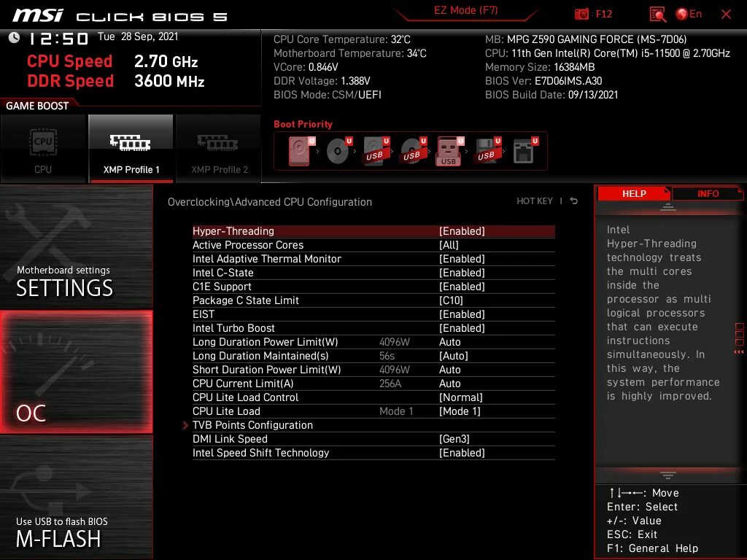This screenshot has height=560, width=747.
Task: Select the USB floppy boot device icon
Action: pos(487,151)
